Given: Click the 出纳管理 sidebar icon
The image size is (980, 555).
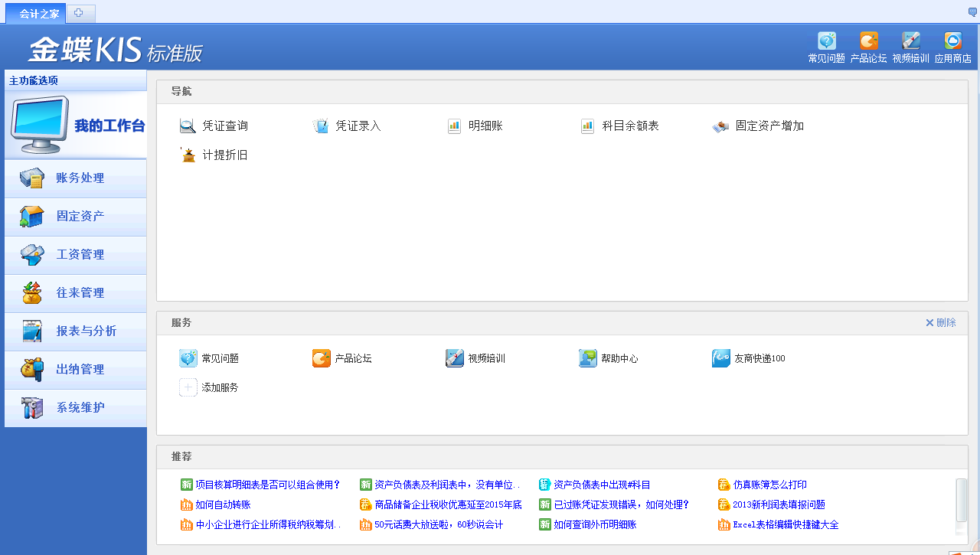Looking at the screenshot, I should (31, 370).
